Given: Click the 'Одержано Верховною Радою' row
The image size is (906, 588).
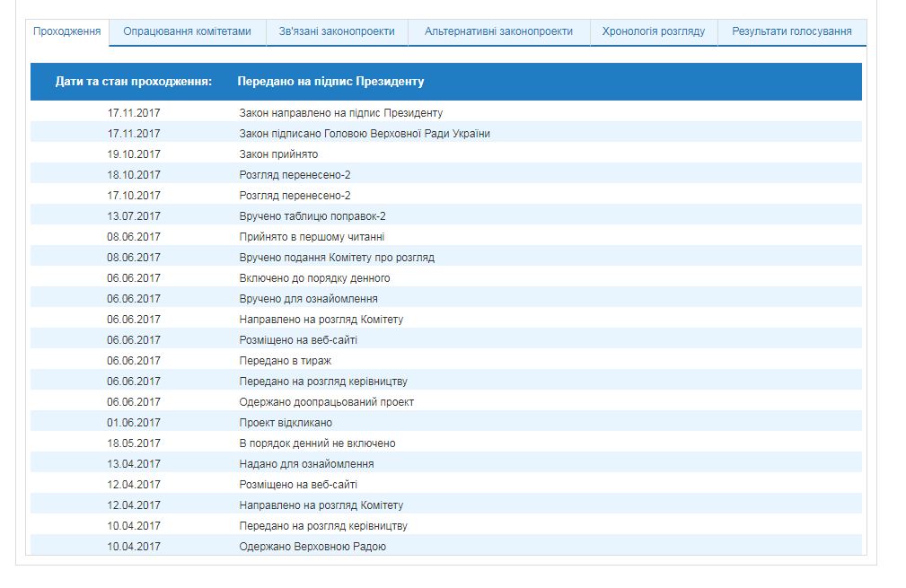Looking at the screenshot, I should [312, 547].
